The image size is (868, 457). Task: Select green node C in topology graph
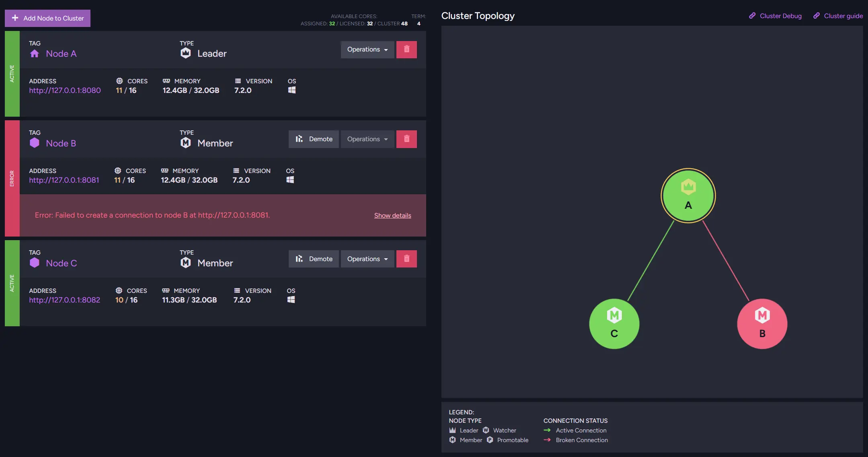point(614,324)
